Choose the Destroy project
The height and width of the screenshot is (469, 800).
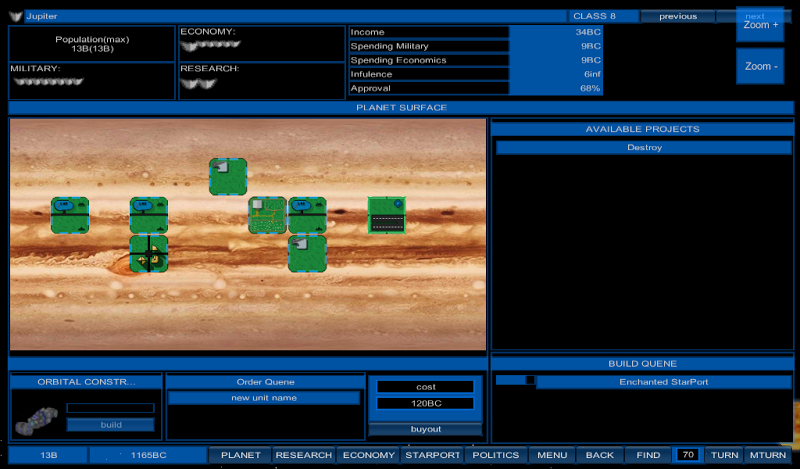pyautogui.click(x=644, y=147)
